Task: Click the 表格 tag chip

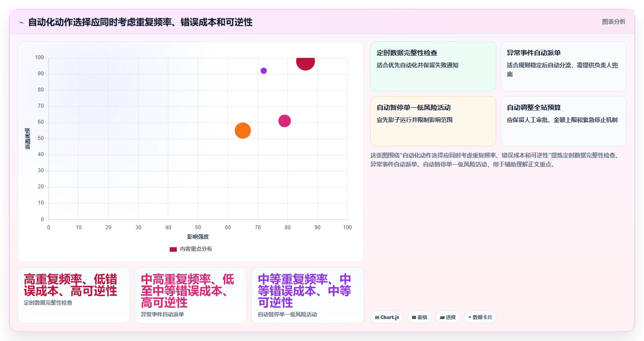Action: click(x=420, y=317)
